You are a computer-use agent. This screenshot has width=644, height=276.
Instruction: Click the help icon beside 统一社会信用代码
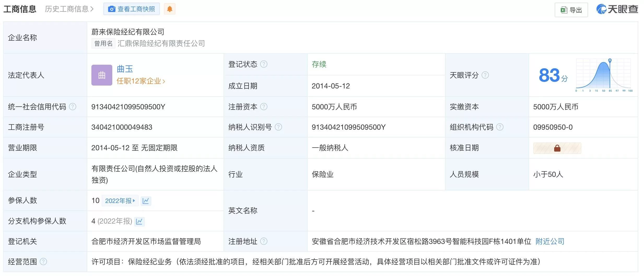point(72,107)
